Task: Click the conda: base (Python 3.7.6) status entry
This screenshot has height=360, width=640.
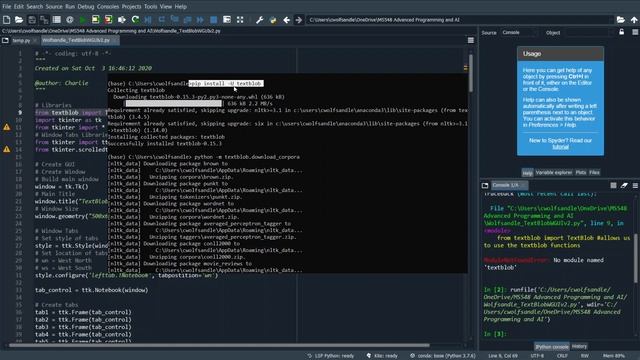Action: click(443, 356)
